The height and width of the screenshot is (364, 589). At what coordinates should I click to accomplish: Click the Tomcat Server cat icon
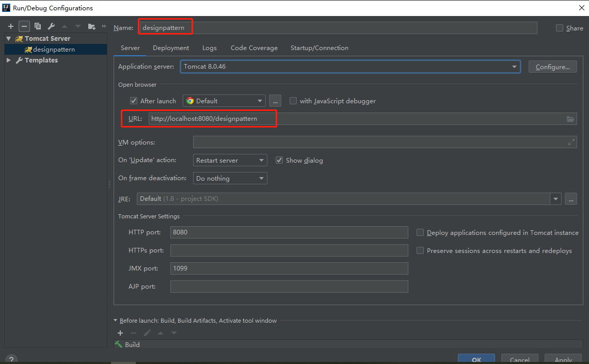pyautogui.click(x=19, y=39)
